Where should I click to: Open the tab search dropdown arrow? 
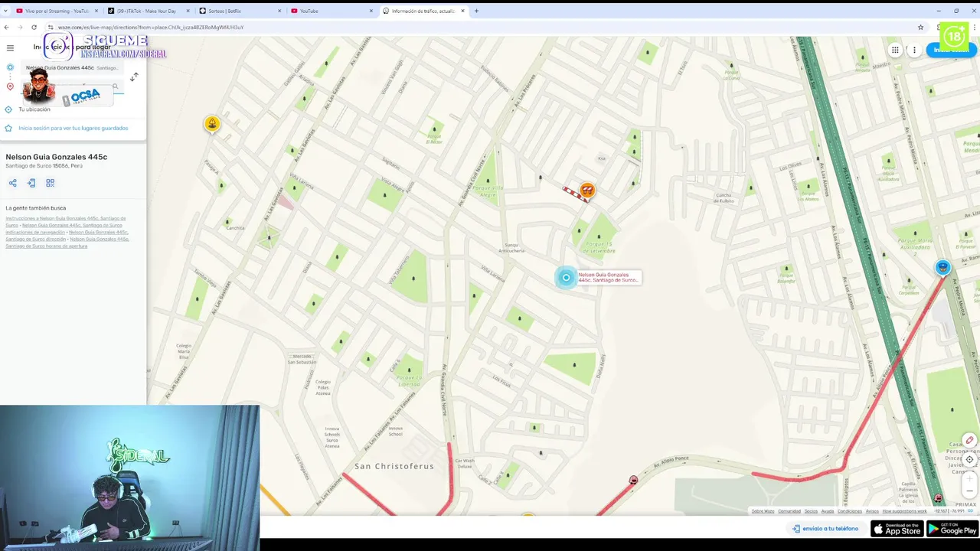[6, 11]
